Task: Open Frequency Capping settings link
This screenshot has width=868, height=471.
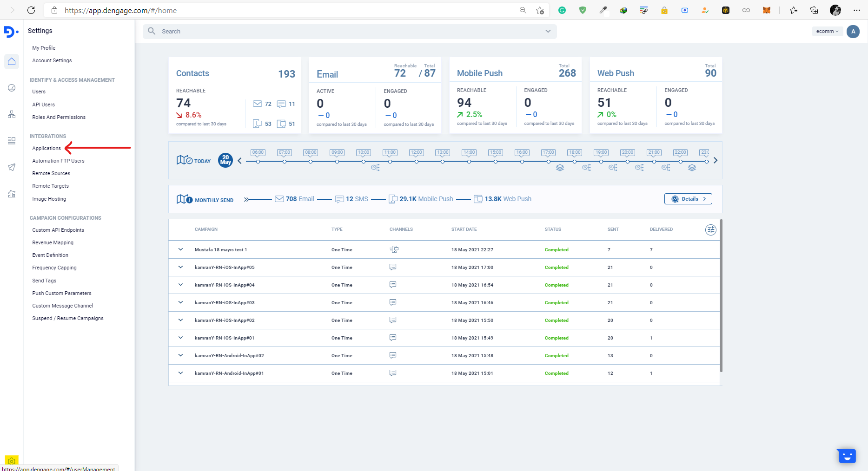Action: pyautogui.click(x=54, y=268)
